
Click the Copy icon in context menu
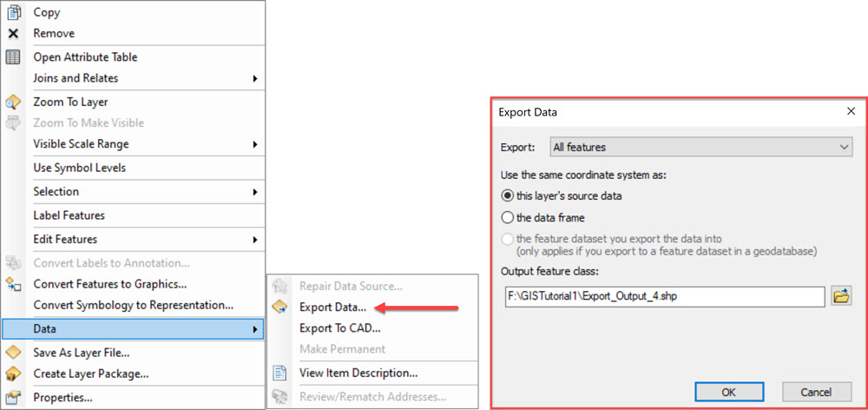click(x=13, y=11)
